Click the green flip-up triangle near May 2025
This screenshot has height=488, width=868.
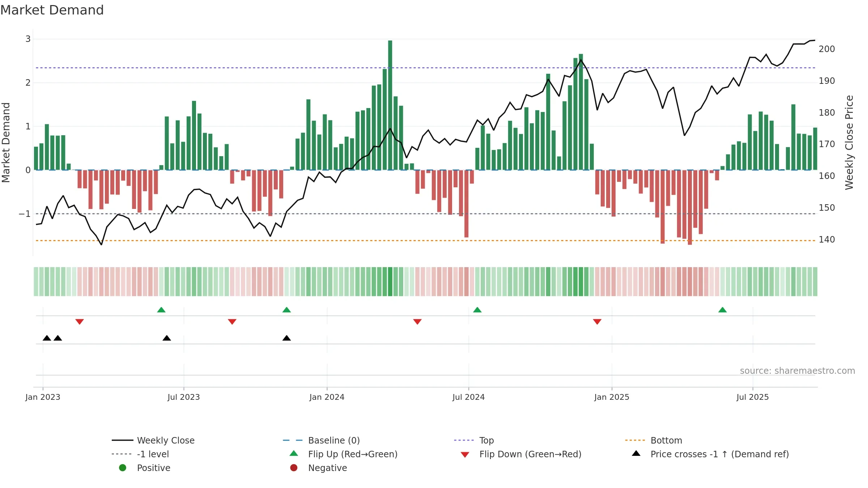pyautogui.click(x=723, y=310)
